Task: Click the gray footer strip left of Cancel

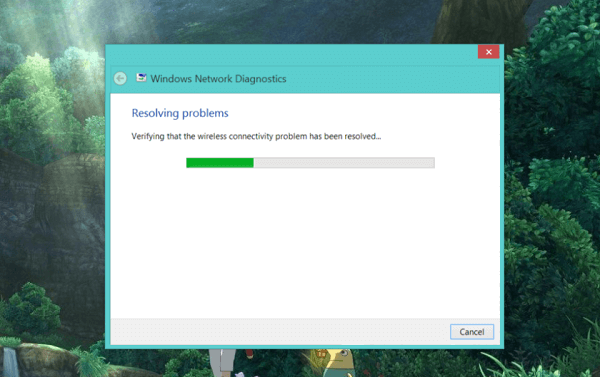Action: (x=279, y=331)
